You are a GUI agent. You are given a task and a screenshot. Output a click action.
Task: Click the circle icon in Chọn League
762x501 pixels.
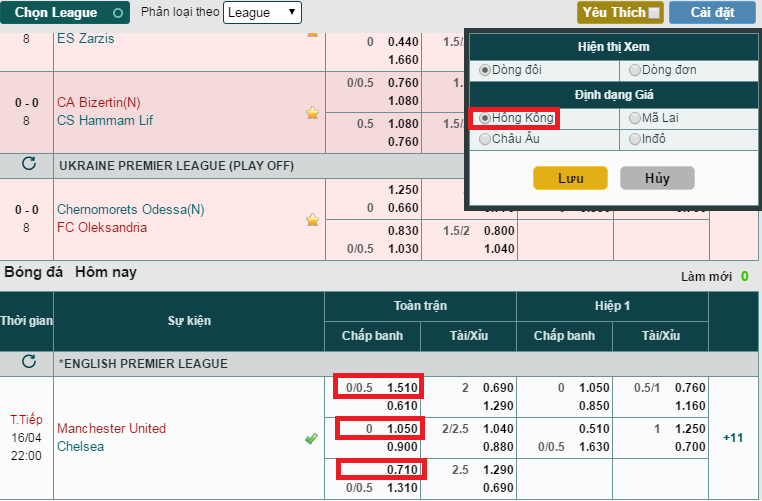[119, 13]
